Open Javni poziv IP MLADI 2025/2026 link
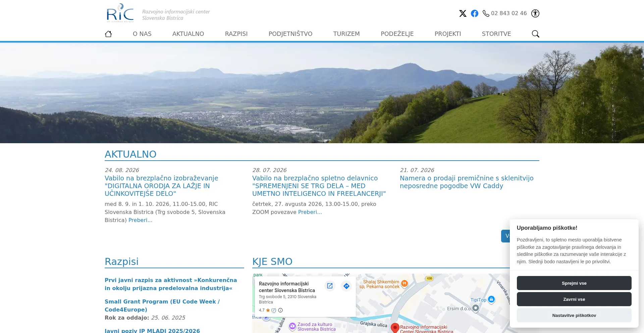The width and height of the screenshot is (644, 333). (152, 330)
